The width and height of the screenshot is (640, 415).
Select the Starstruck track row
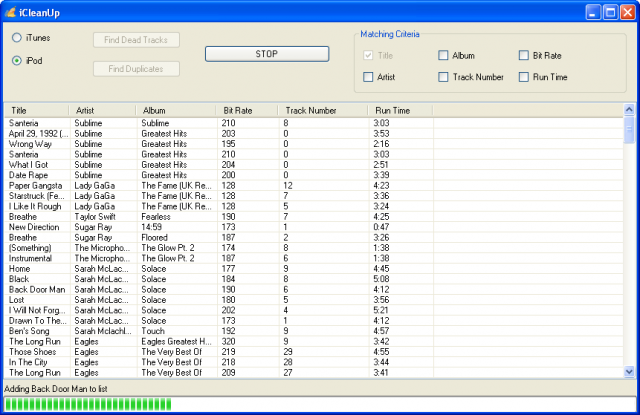(x=314, y=196)
